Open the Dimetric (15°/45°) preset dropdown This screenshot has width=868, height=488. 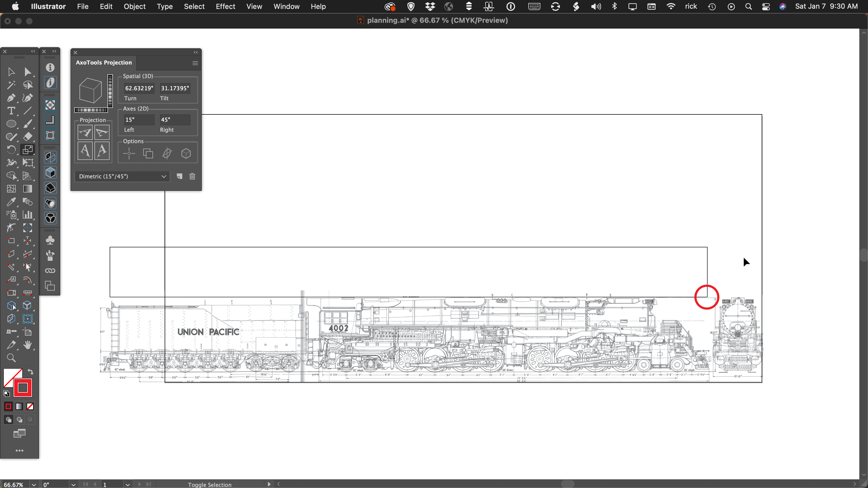tap(122, 176)
